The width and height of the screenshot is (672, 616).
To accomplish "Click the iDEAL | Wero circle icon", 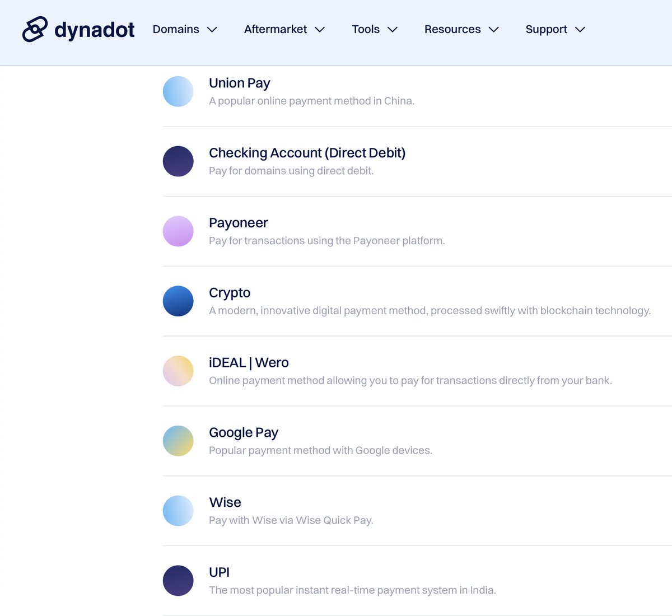I will [x=178, y=371].
